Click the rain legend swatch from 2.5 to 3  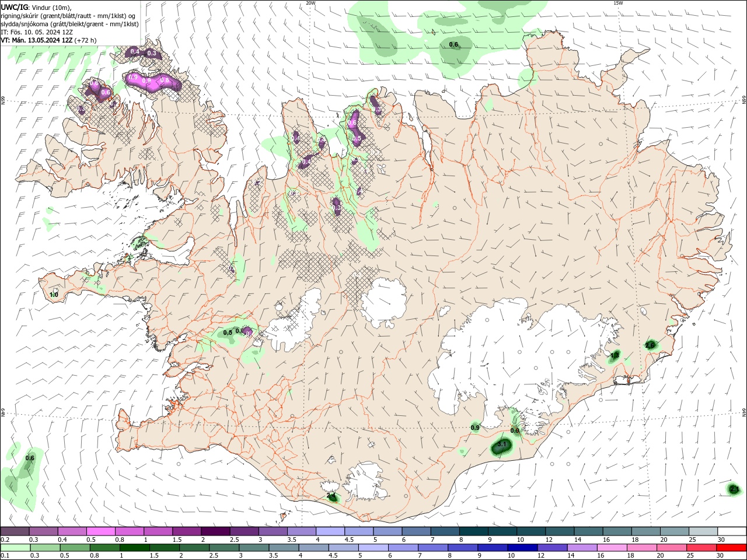click(225, 548)
